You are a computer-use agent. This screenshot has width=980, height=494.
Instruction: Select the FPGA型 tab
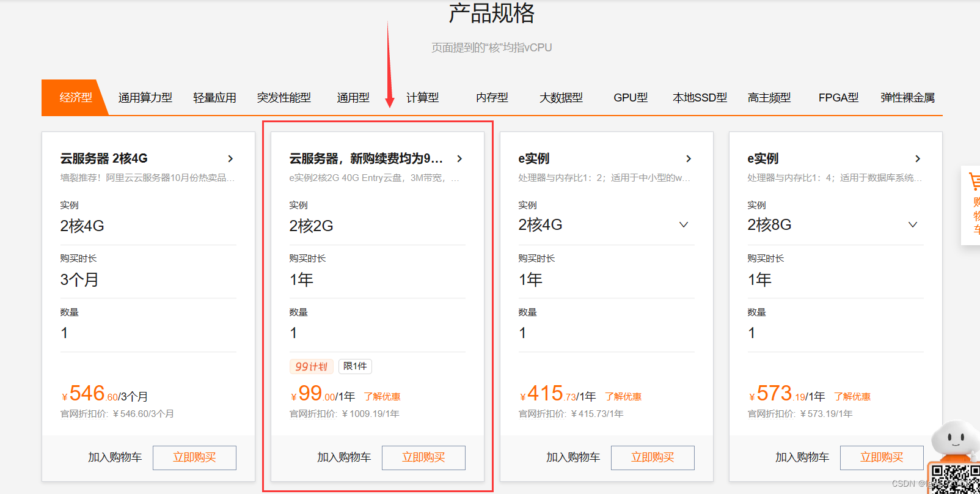pos(838,98)
